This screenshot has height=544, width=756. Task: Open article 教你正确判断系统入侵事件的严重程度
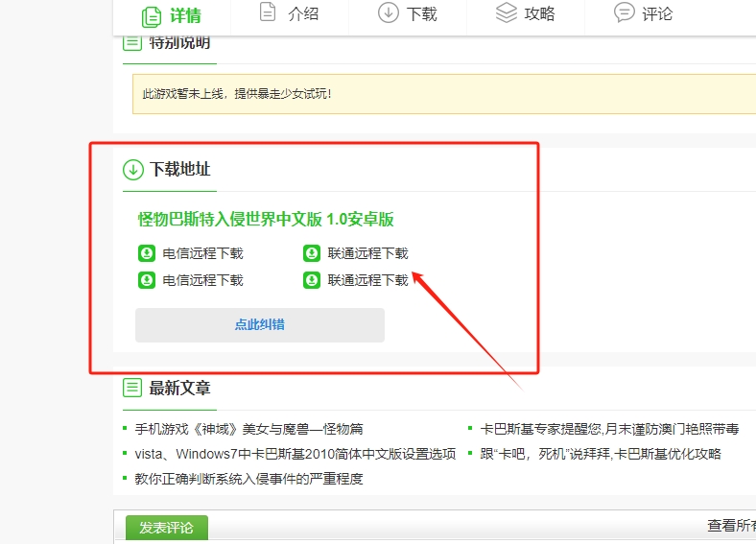pyautogui.click(x=248, y=479)
